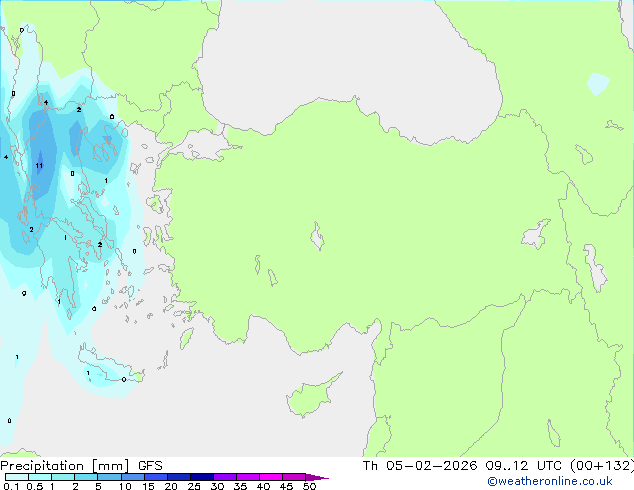634x490 pixels.
Task: Click the '10' legend value label
Action: coord(125,486)
